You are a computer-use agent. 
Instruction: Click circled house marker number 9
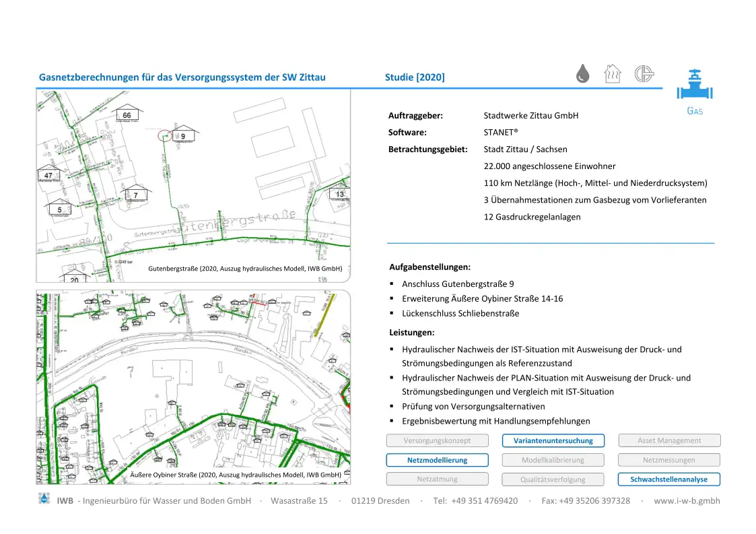[x=182, y=135]
